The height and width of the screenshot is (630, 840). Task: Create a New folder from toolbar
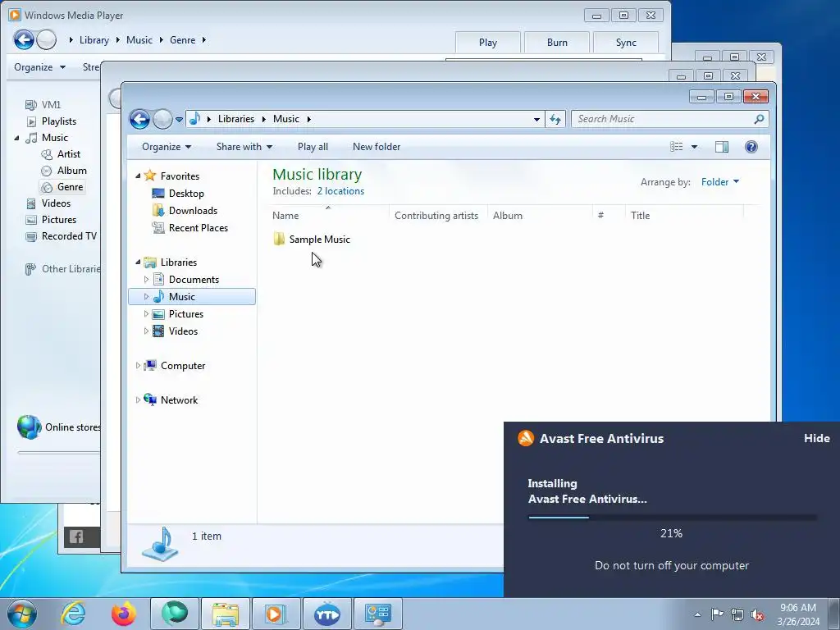tap(376, 147)
